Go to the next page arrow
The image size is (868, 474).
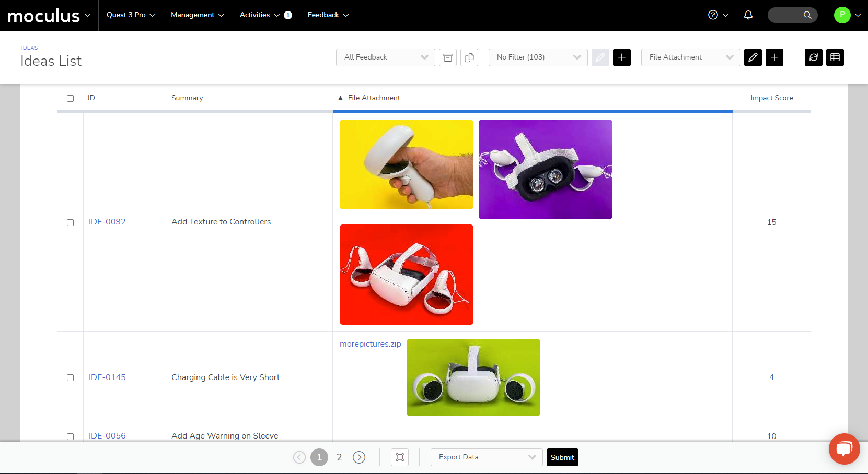pyautogui.click(x=359, y=457)
